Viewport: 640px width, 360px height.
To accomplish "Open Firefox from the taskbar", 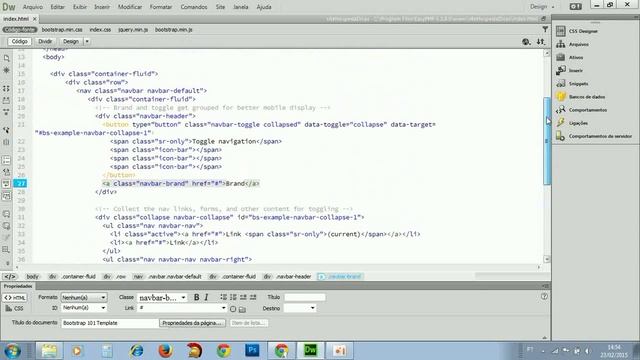I will point(165,350).
